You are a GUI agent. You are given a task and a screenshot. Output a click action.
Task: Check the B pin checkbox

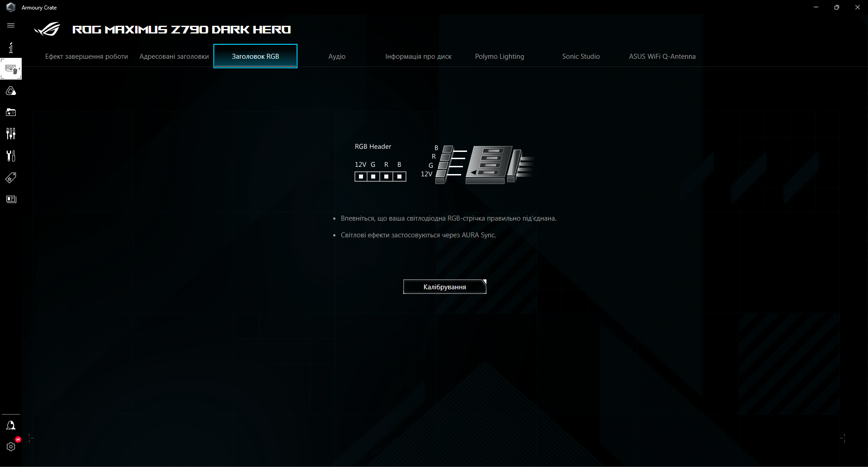tap(399, 176)
